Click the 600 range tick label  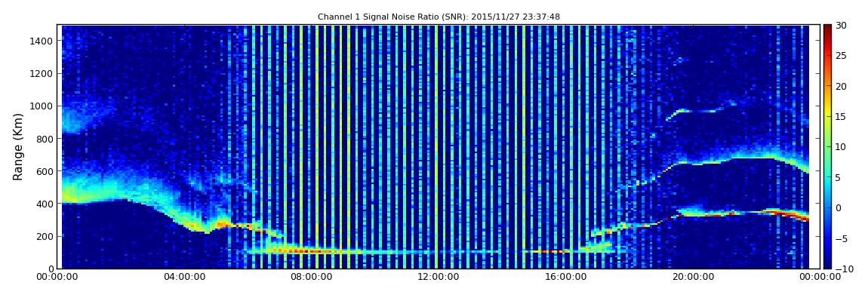(45, 171)
